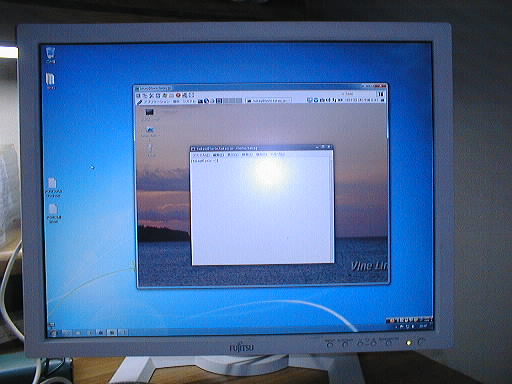
Task: Click the volume icon in the Linux panel
Action: coord(329,100)
